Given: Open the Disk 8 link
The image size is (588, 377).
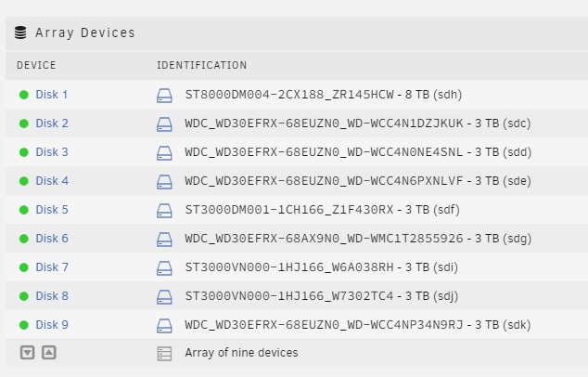Looking at the screenshot, I should pyautogui.click(x=52, y=296).
